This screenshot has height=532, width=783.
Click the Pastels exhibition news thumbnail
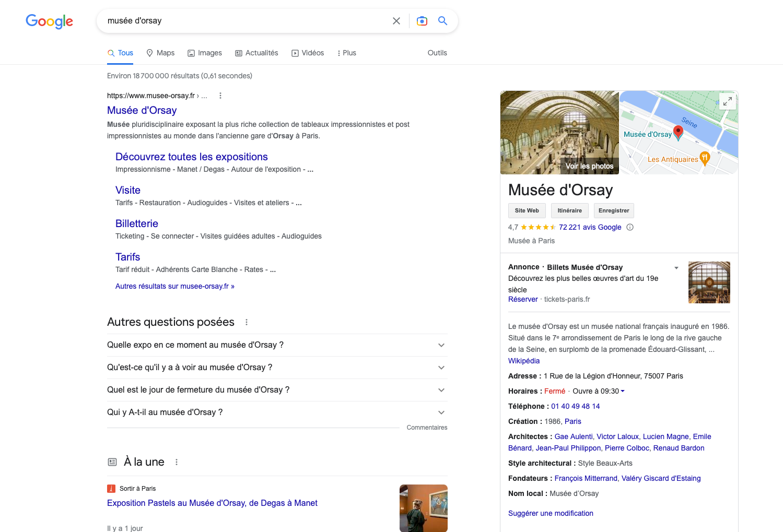click(x=424, y=508)
